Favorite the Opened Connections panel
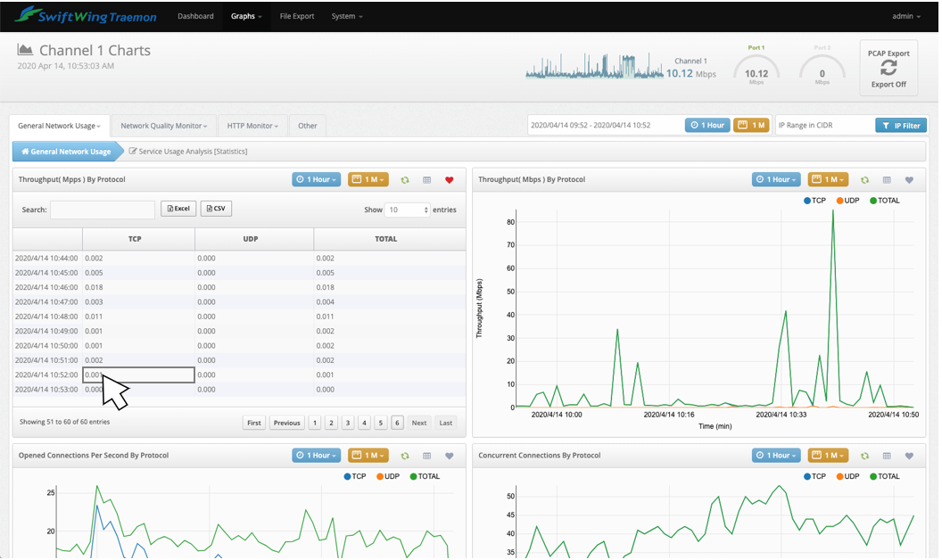The width and height of the screenshot is (942, 560). pos(450,456)
